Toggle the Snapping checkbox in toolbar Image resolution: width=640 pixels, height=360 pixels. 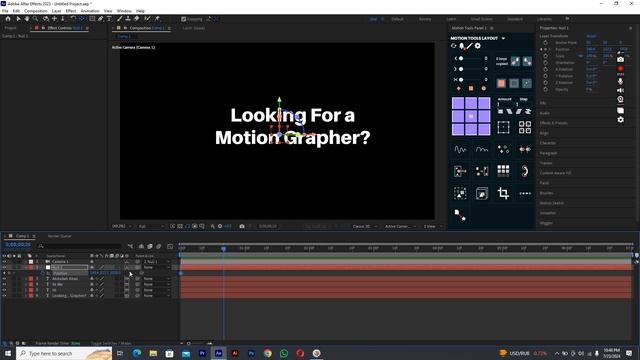click(x=184, y=19)
